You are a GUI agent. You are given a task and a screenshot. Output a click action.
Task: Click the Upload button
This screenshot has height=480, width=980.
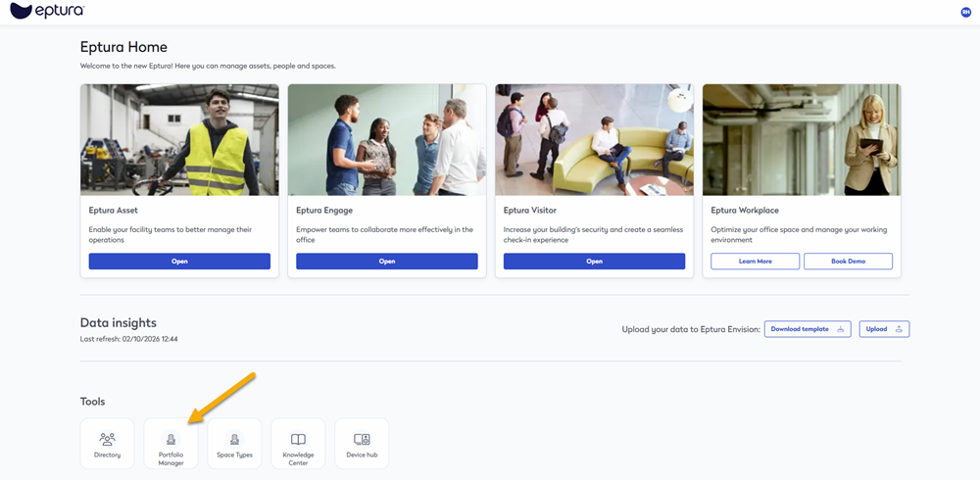884,329
